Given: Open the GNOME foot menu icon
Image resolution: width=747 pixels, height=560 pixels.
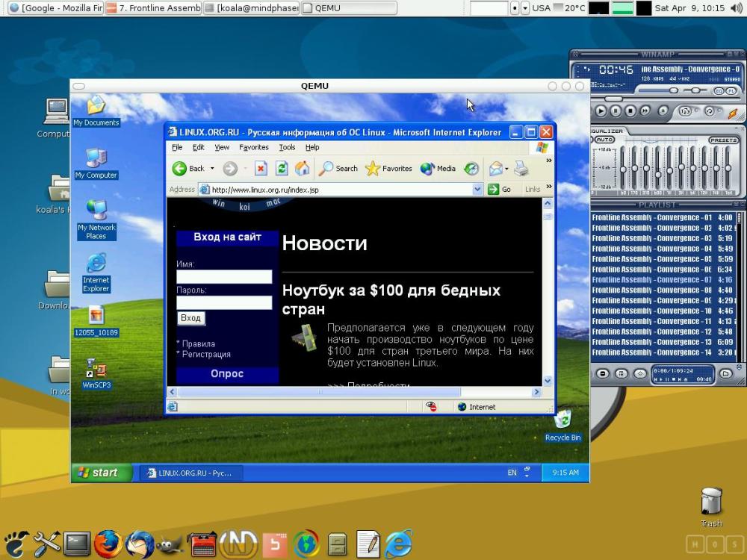Looking at the screenshot, I should click(16, 544).
